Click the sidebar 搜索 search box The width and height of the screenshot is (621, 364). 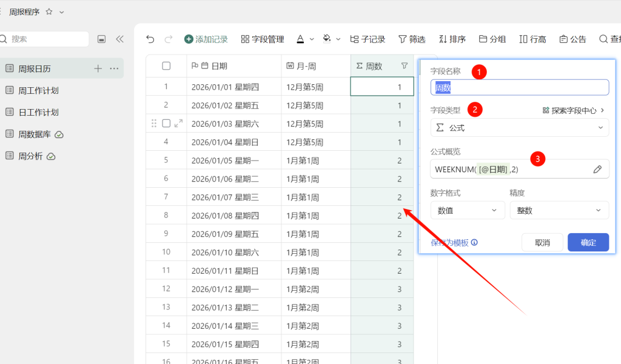44,39
